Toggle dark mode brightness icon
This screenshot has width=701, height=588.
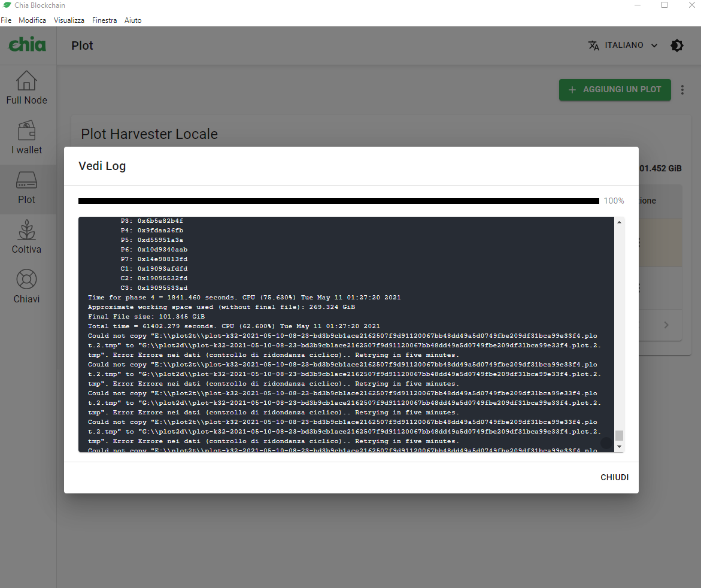(677, 45)
